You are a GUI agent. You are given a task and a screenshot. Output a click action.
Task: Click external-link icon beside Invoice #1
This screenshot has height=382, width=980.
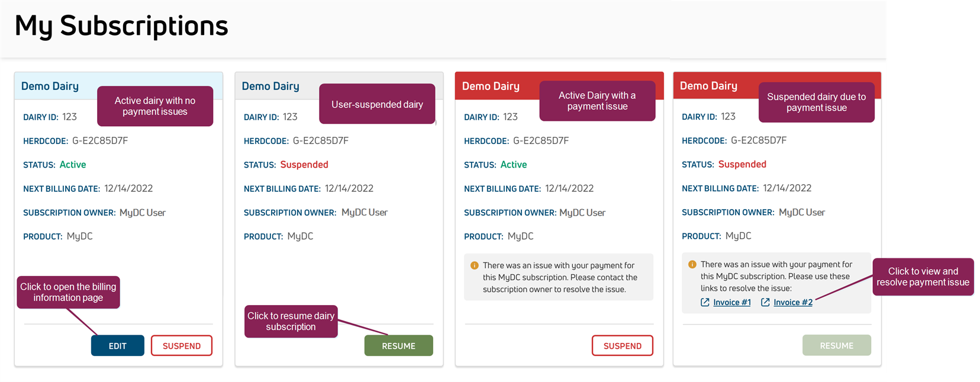[705, 303]
